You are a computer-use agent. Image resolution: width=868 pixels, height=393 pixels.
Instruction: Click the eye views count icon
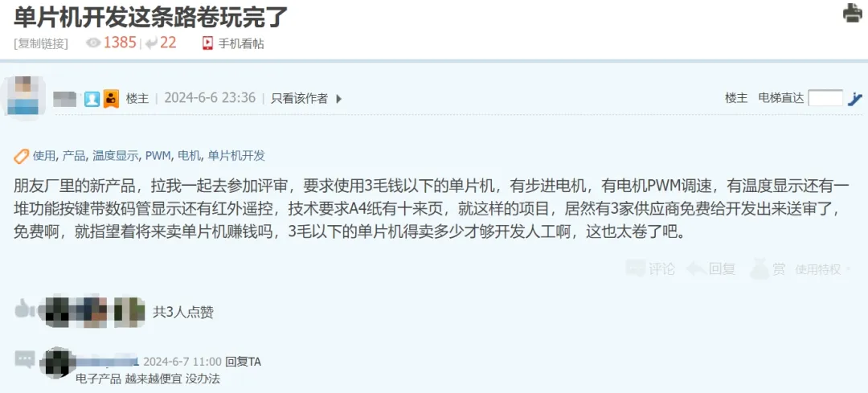tap(93, 43)
